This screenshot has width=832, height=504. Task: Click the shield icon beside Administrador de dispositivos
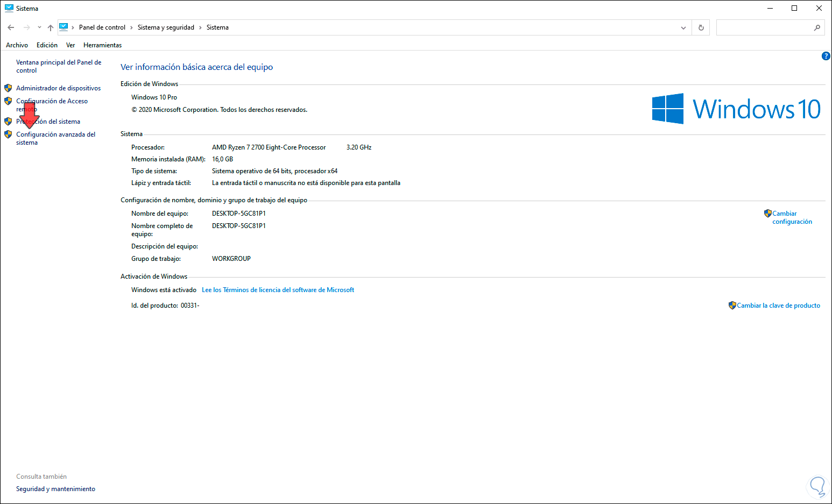pos(8,88)
